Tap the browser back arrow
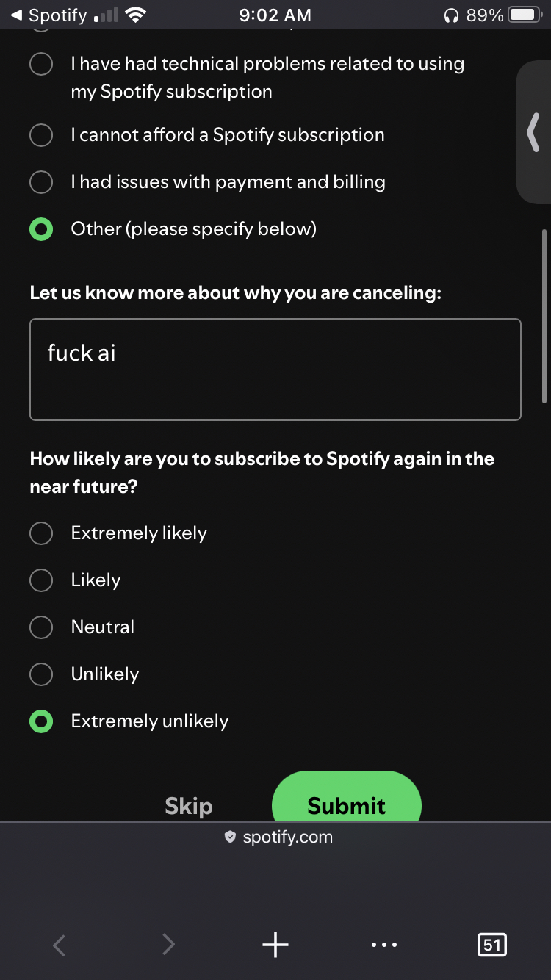The image size is (551, 980). (x=60, y=945)
